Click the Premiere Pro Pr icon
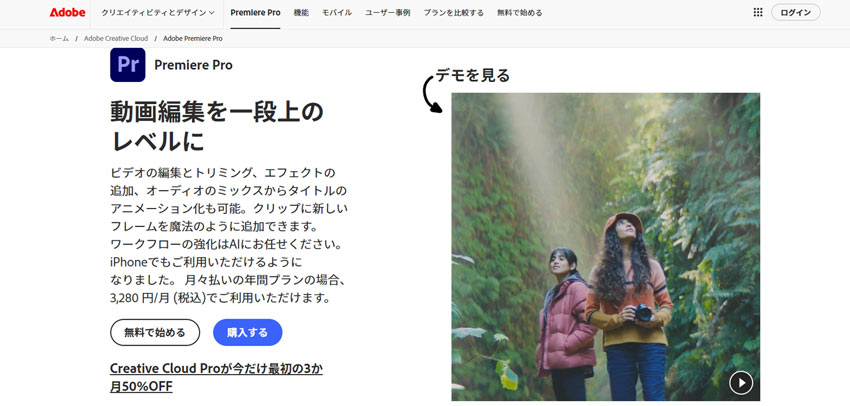850x406 pixels. pyautogui.click(x=127, y=65)
